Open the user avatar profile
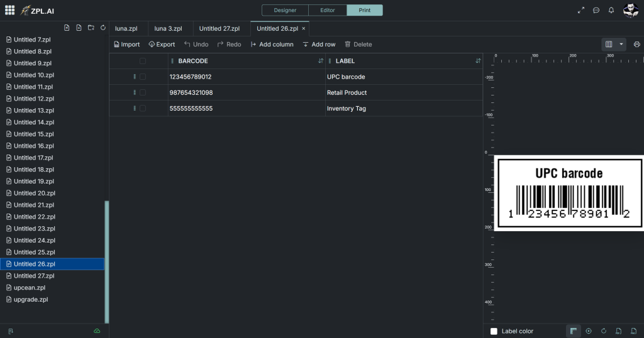Image resolution: width=644 pixels, height=338 pixels. pos(630,10)
